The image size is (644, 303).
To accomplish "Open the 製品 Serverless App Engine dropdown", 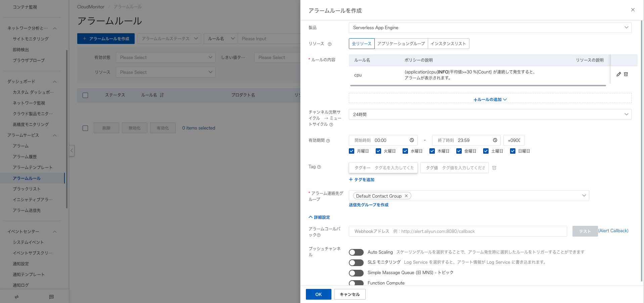I will 490,28.
